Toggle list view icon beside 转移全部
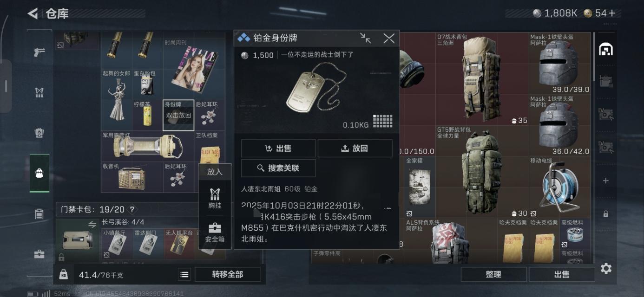This screenshot has height=297, width=644. click(184, 275)
